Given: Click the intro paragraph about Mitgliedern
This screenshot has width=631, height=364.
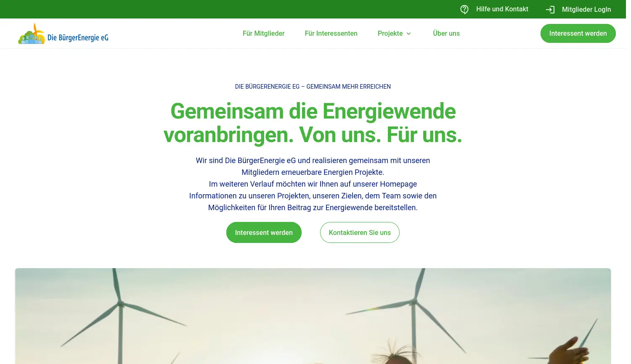Looking at the screenshot, I should click(x=313, y=184).
